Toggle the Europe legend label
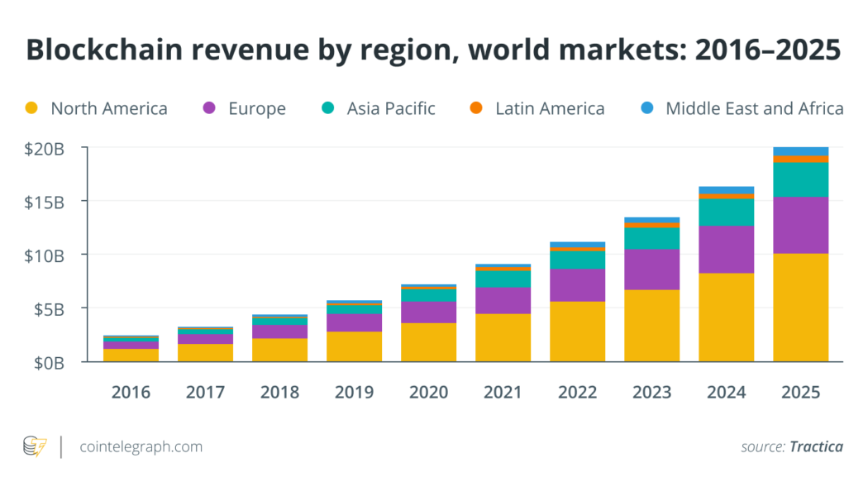 click(257, 108)
